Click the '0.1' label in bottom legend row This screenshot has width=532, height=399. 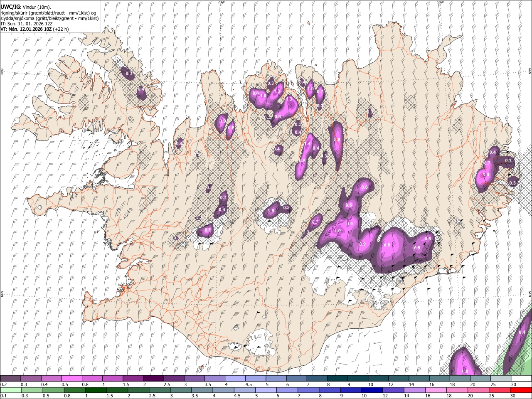3,396
